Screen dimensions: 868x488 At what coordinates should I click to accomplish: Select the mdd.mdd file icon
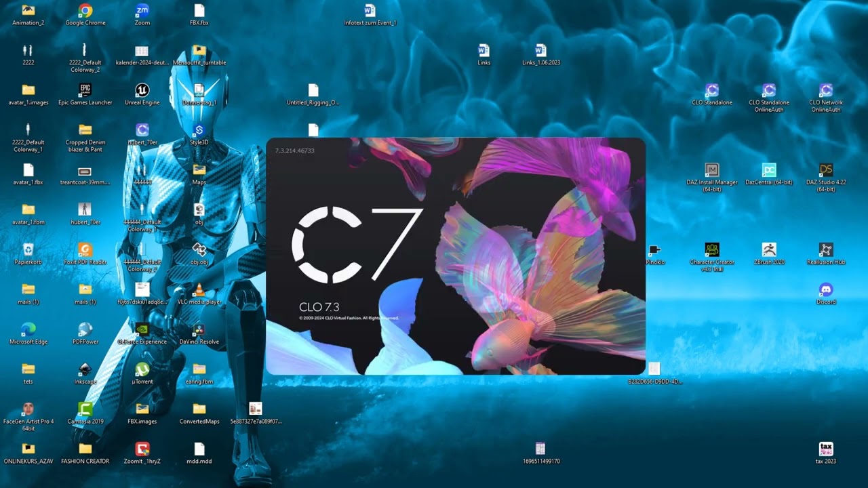tap(199, 449)
